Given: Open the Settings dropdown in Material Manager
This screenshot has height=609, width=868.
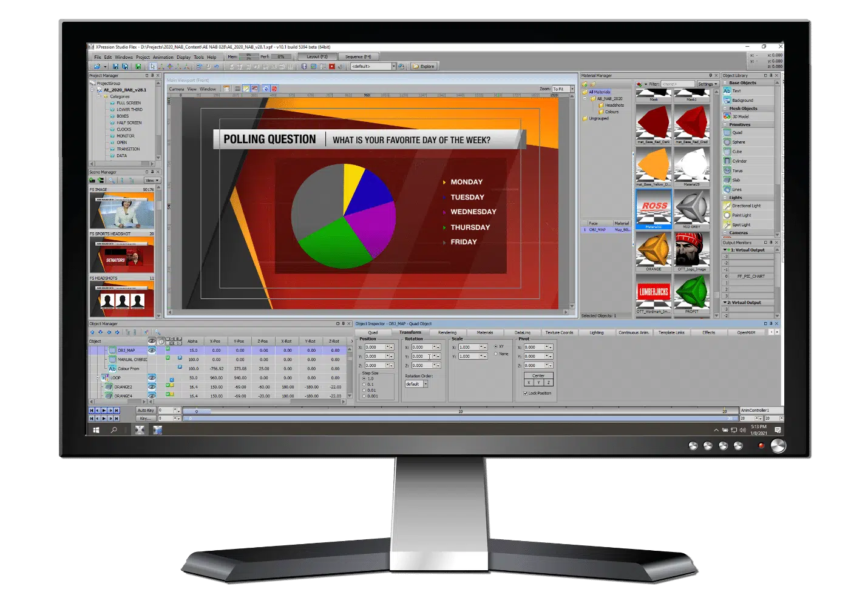Looking at the screenshot, I should tap(707, 84).
